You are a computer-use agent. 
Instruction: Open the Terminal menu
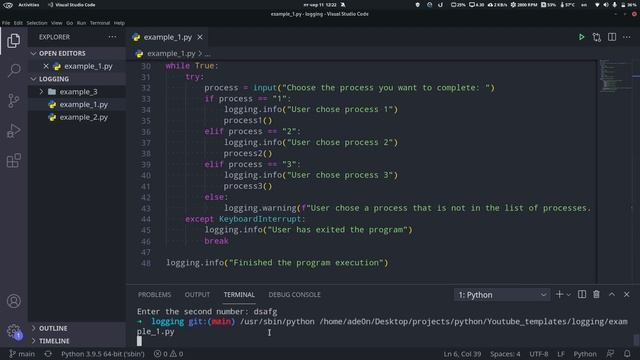[x=100, y=23]
